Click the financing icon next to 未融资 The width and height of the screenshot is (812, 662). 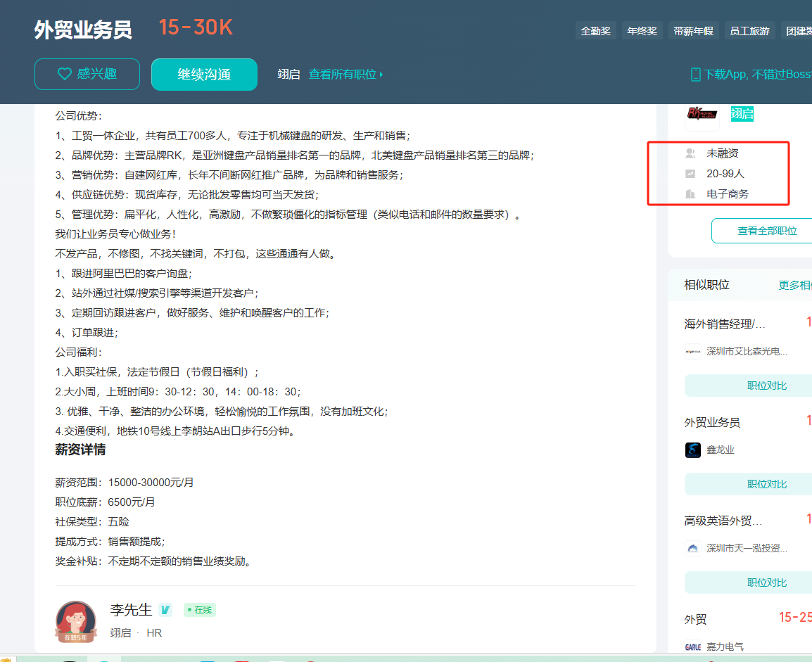(x=690, y=153)
